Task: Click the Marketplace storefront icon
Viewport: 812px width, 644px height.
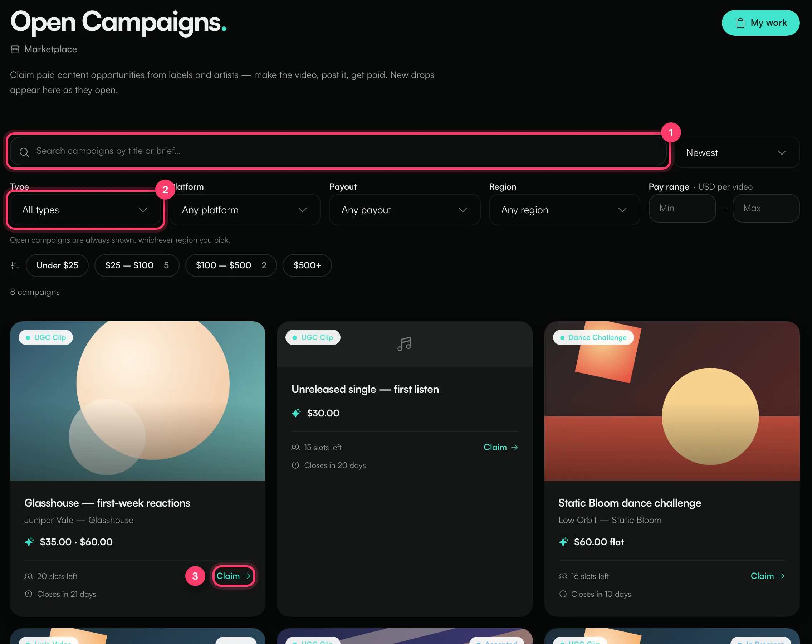Action: [15, 49]
